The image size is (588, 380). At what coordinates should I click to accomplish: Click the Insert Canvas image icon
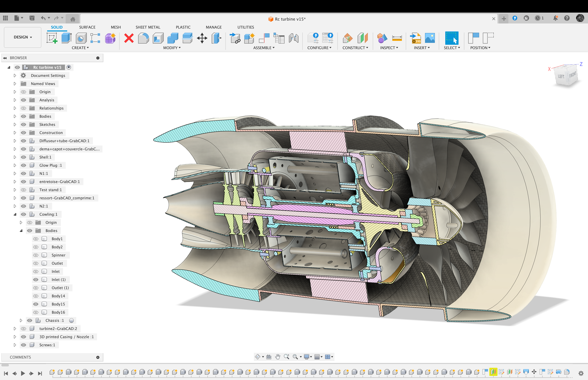point(430,38)
